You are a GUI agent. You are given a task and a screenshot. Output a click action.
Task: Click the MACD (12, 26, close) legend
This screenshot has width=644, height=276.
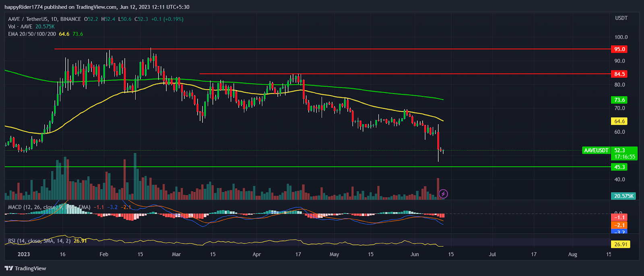pyautogui.click(x=49, y=207)
